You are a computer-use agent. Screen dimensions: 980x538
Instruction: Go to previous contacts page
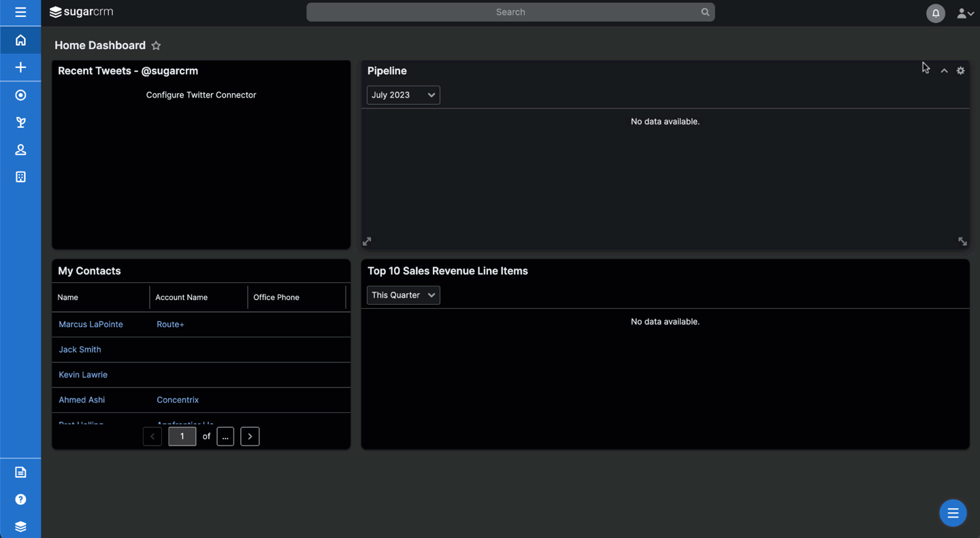[152, 437]
